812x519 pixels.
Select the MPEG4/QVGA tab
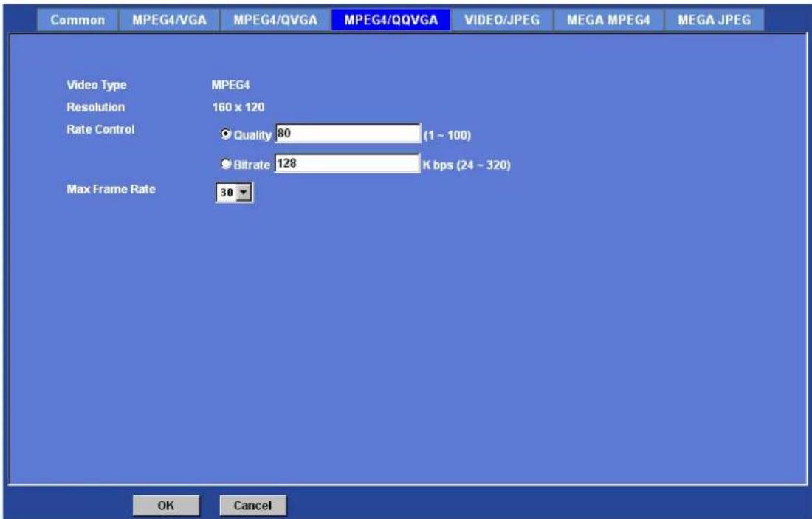point(275,20)
